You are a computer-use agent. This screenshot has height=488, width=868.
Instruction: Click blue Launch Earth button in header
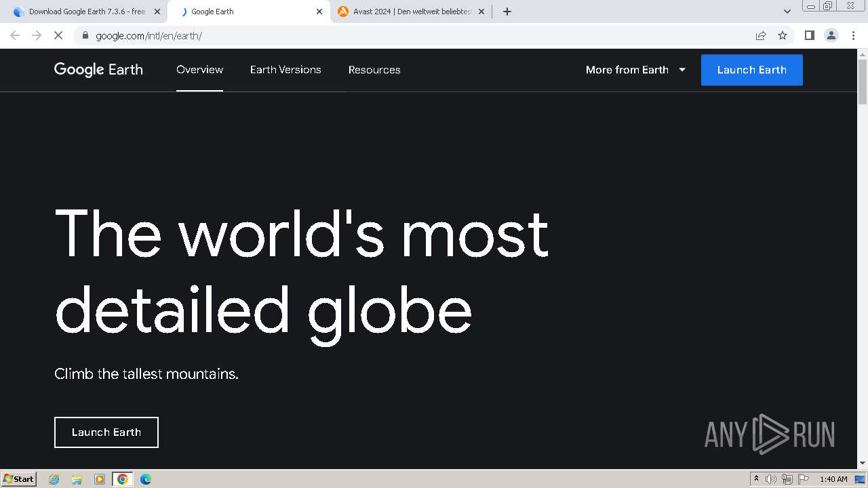pyautogui.click(x=752, y=70)
